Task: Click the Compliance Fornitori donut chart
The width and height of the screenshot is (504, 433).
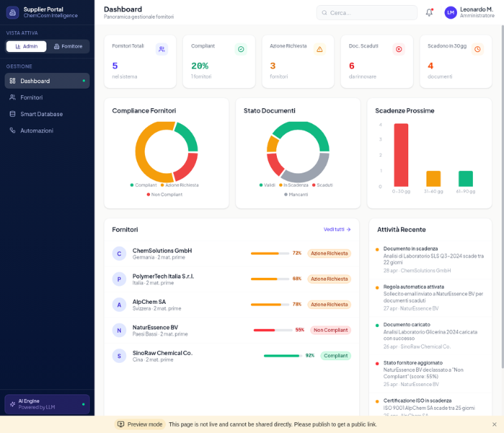Action: [x=167, y=152]
